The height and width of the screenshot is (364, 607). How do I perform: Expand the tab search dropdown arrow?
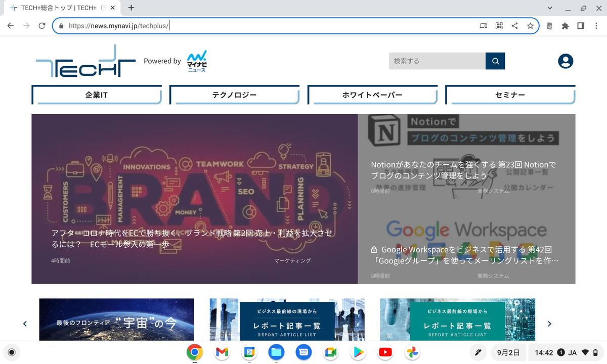point(550,8)
